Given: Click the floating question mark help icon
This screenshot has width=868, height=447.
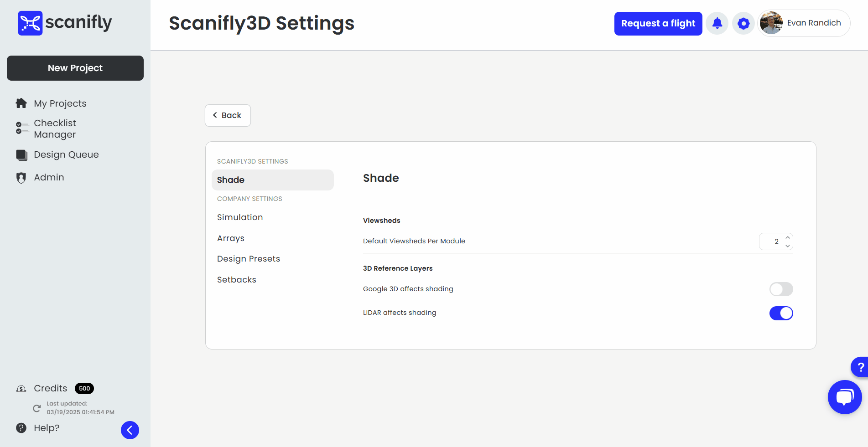Looking at the screenshot, I should tap(861, 367).
